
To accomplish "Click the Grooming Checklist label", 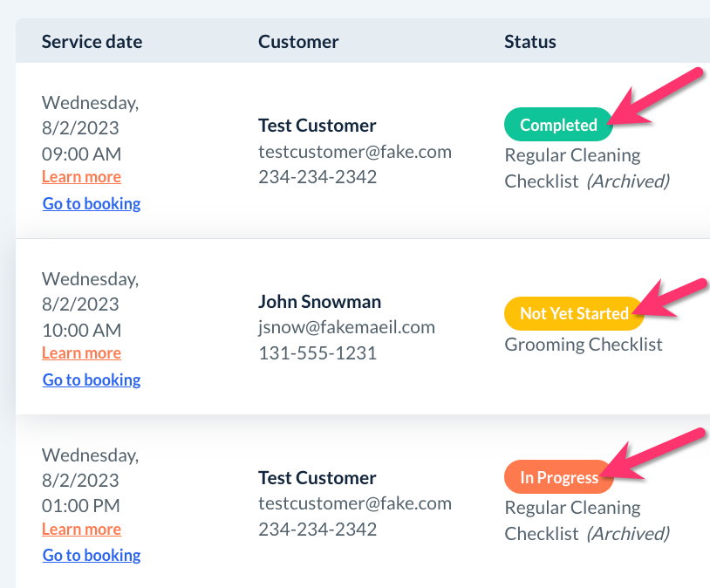I will 584,345.
